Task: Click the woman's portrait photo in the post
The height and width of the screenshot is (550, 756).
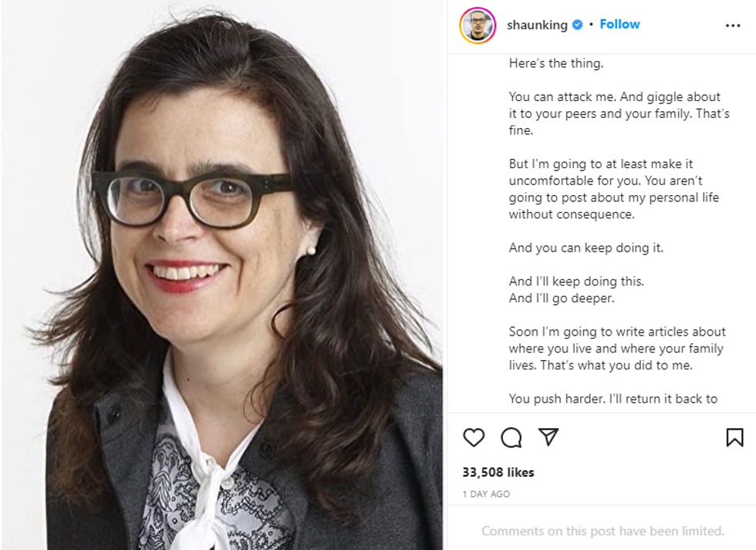Action: click(222, 275)
